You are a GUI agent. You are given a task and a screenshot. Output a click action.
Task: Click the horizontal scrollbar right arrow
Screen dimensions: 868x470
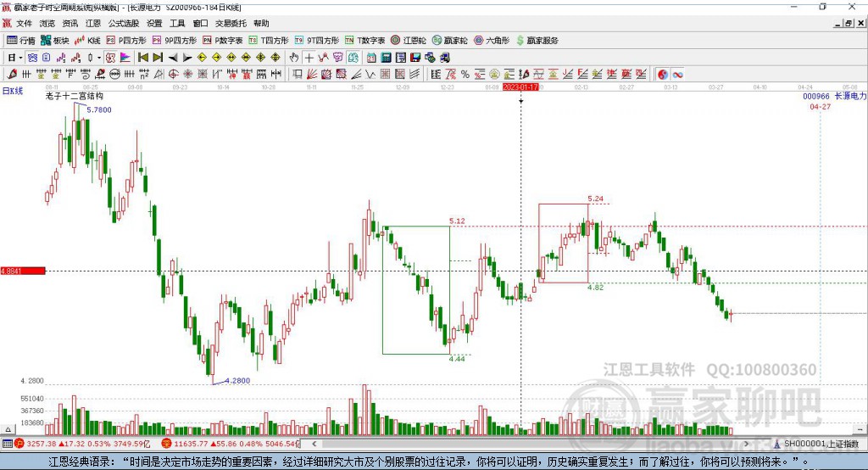tap(746, 444)
